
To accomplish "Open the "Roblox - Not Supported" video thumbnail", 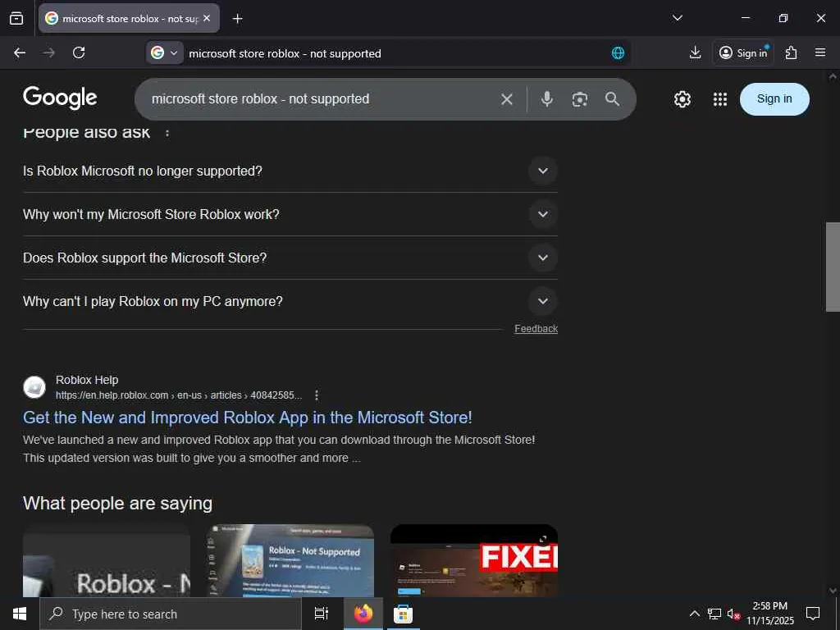I will point(290,560).
